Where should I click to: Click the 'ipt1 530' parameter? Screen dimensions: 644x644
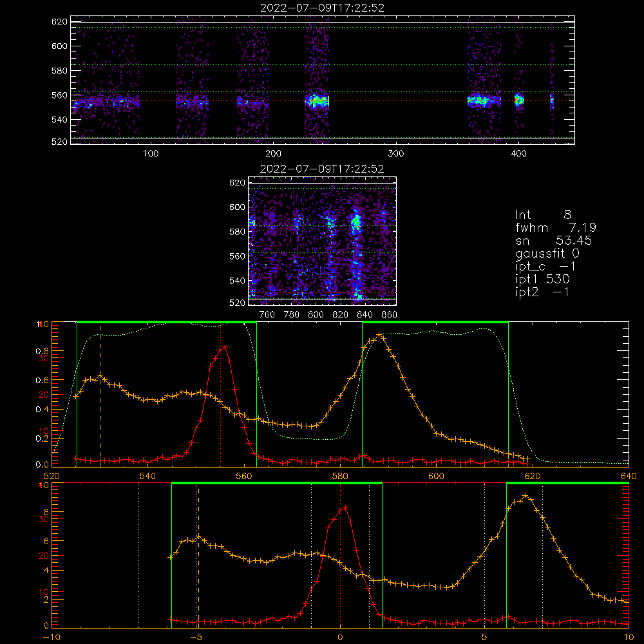[x=542, y=279]
